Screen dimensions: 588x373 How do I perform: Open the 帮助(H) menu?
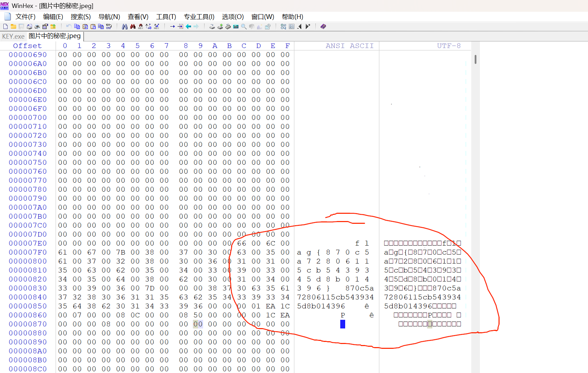[x=292, y=17]
